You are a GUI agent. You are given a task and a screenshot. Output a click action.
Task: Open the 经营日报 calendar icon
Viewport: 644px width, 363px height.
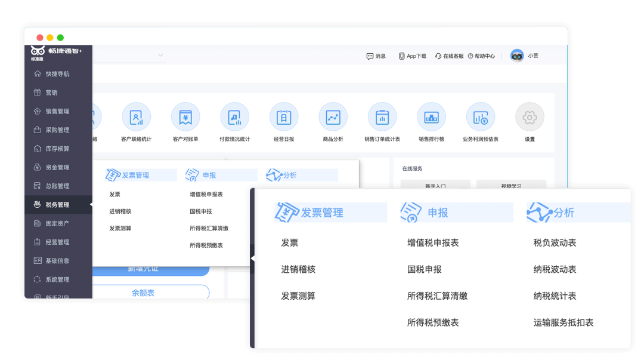point(284,117)
